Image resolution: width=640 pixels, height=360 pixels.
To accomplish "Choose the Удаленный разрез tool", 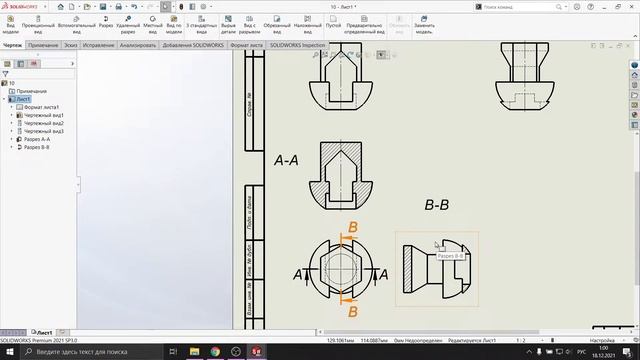I will [128, 25].
